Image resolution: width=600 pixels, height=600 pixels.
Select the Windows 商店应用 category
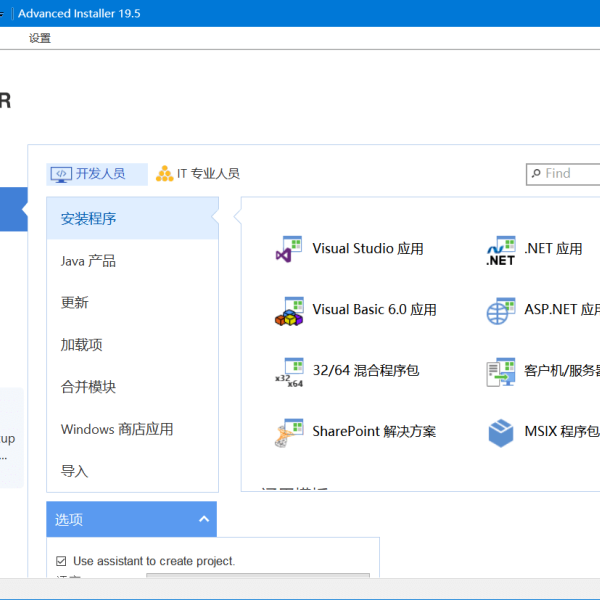click(x=132, y=429)
